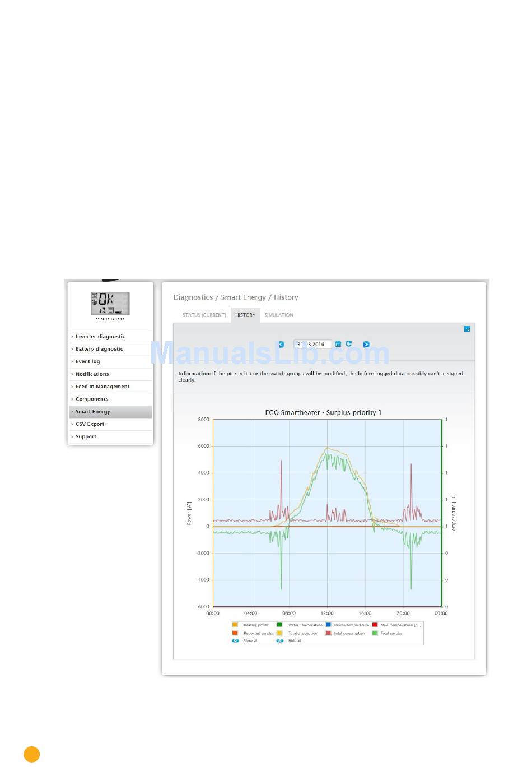
Task: Click the Diagnostics / Smart Energy / History heading
Action: [236, 297]
